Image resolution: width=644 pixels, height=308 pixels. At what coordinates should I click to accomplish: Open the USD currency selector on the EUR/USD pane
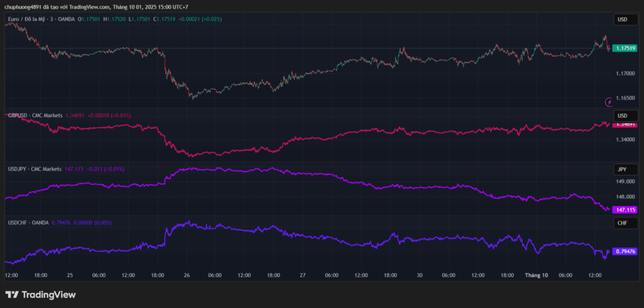(623, 20)
